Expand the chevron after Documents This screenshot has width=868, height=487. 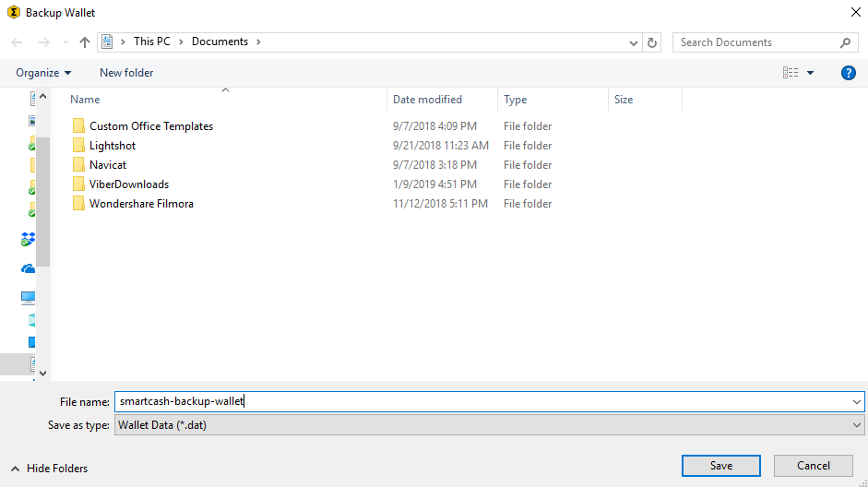click(258, 42)
